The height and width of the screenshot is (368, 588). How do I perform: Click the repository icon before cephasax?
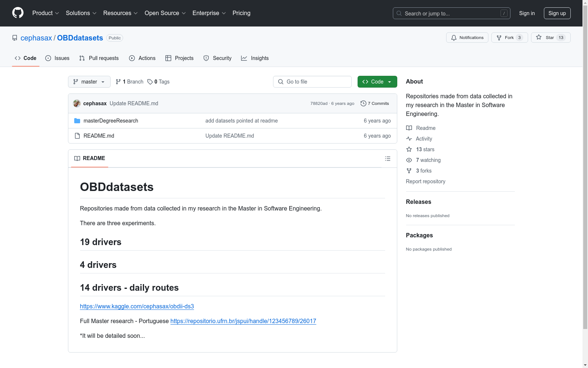[x=15, y=38]
